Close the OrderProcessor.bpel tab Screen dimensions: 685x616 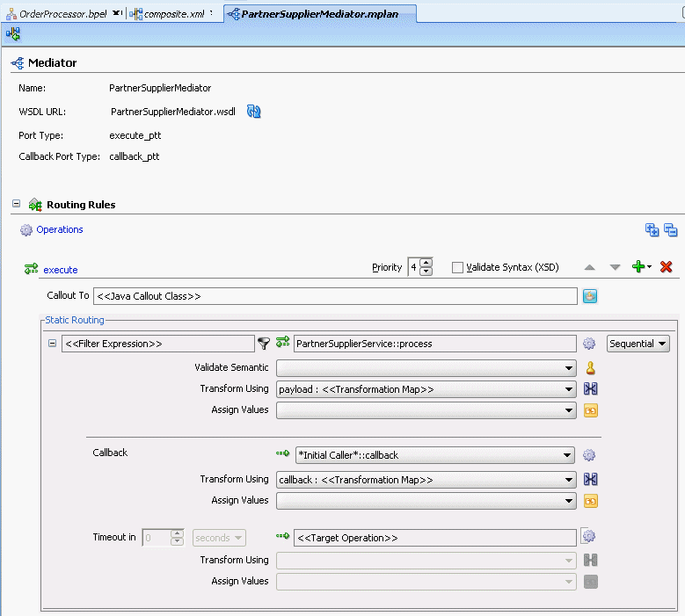116,13
